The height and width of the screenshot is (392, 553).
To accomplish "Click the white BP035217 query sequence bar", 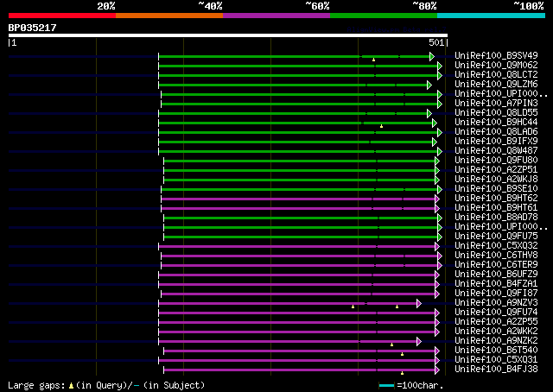I will click(x=228, y=35).
